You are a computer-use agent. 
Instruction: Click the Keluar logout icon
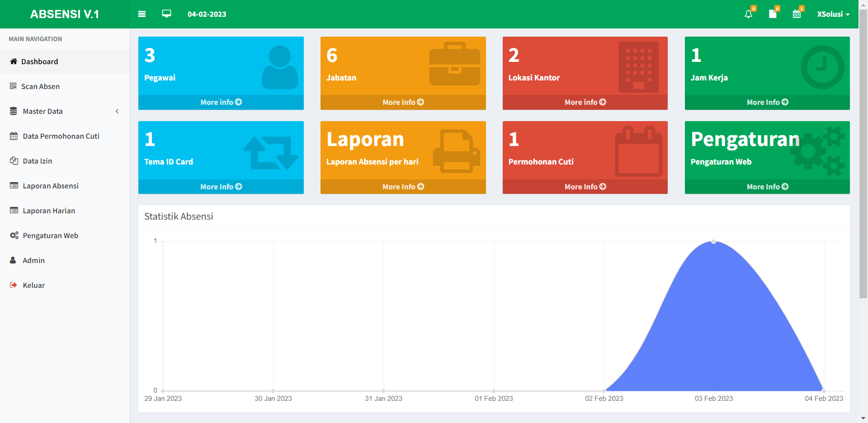[x=14, y=285]
